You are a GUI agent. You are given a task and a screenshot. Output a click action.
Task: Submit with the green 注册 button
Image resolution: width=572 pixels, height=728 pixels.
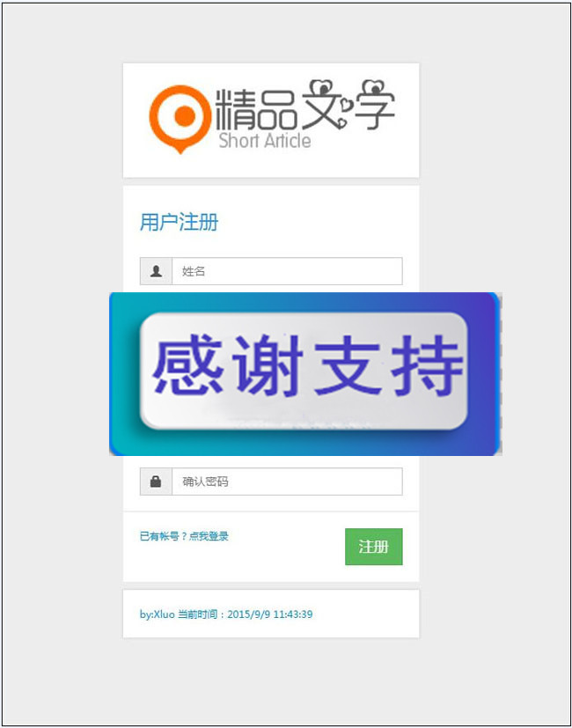point(374,547)
